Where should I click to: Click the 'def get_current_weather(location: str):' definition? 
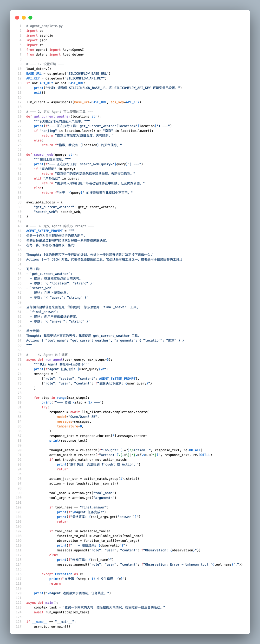[64, 117]
